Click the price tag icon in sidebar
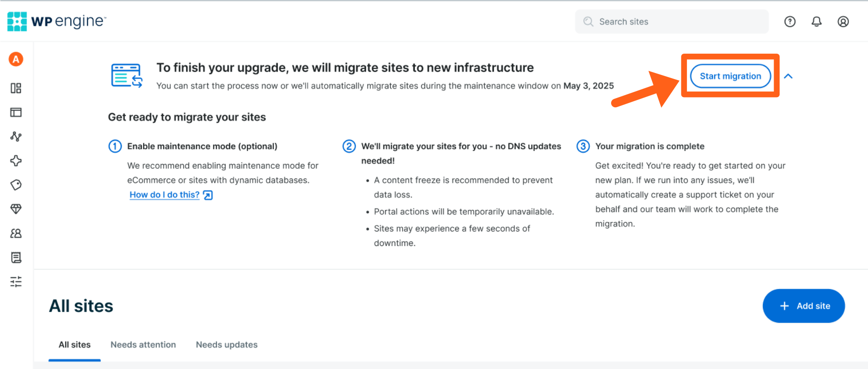 coord(16,185)
